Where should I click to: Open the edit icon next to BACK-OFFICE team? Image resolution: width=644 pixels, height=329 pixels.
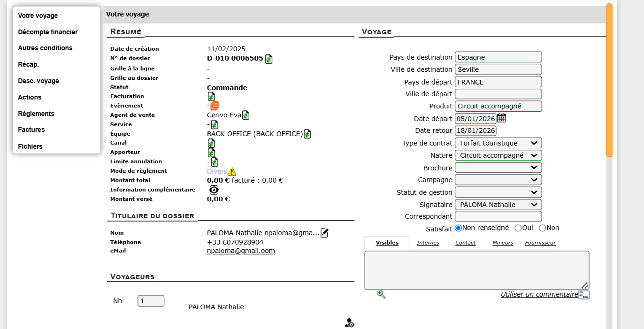[x=307, y=134]
